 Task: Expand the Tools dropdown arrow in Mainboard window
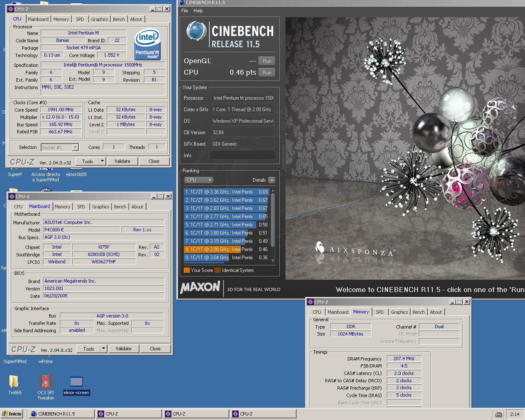pyautogui.click(x=104, y=349)
